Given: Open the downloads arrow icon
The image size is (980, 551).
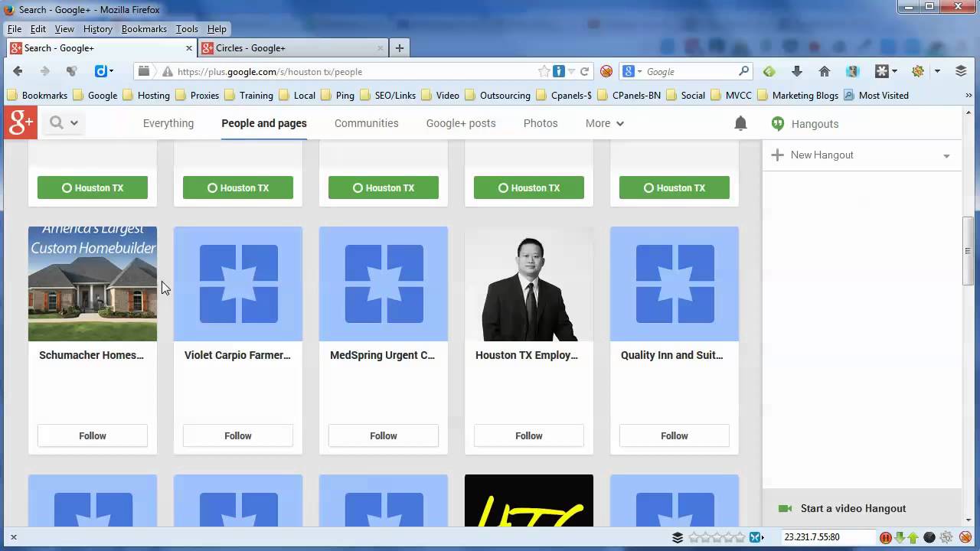Looking at the screenshot, I should pos(797,71).
